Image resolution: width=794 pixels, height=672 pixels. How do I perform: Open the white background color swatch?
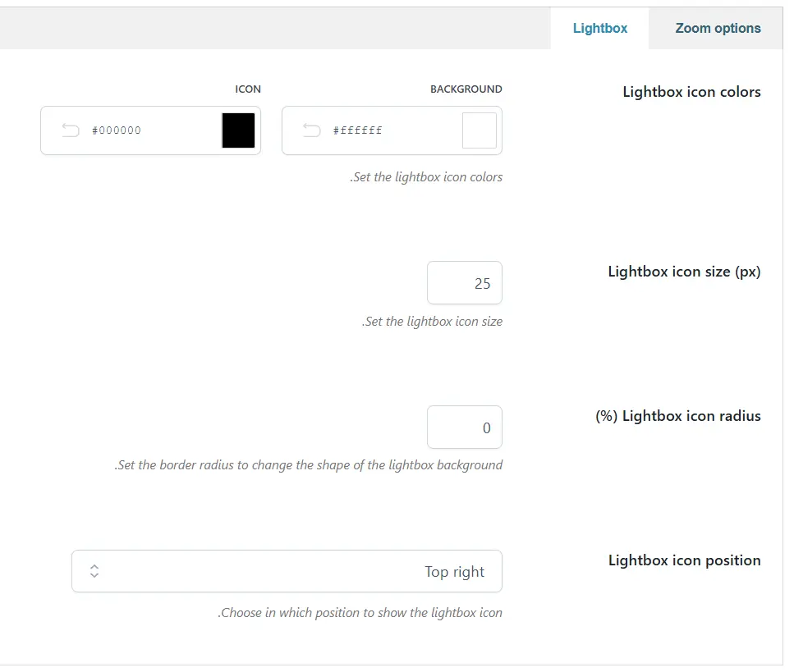pos(479,130)
